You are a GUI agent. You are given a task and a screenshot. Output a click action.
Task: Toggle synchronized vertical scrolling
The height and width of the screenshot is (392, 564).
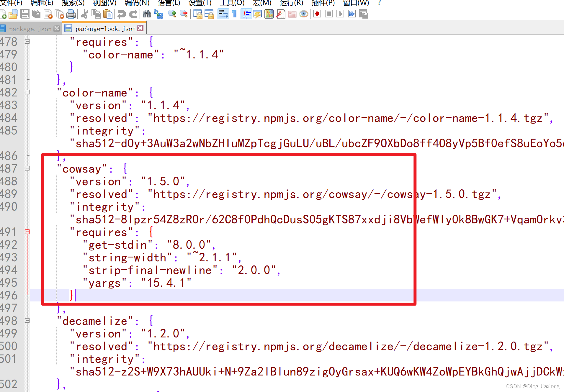197,14
